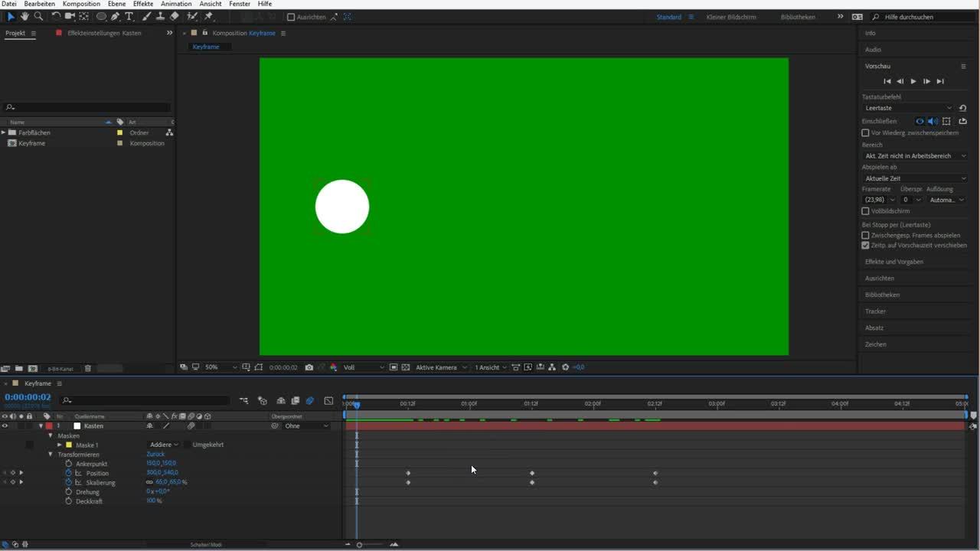Open the Effekte menu
Viewport: 980px width, 551px height.
tap(143, 4)
